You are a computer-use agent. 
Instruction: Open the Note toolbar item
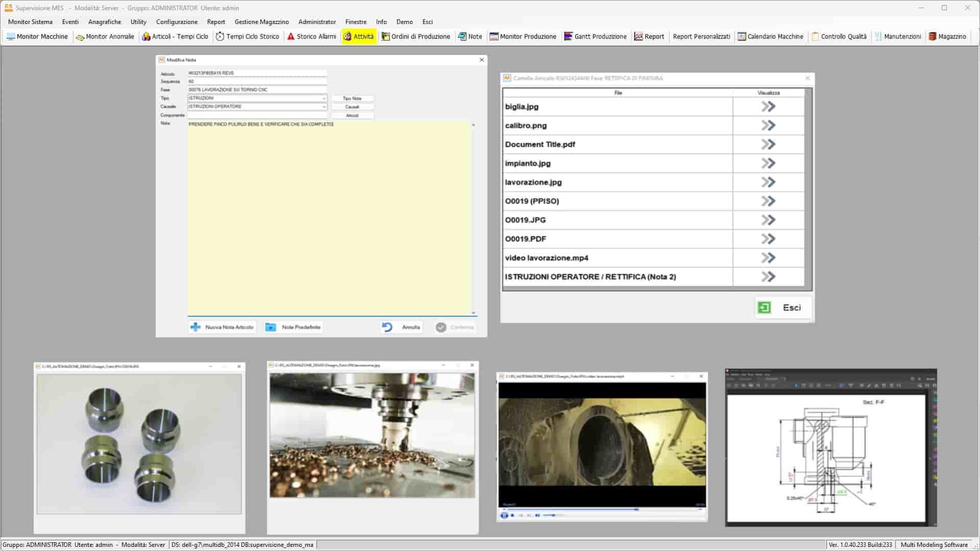click(470, 37)
